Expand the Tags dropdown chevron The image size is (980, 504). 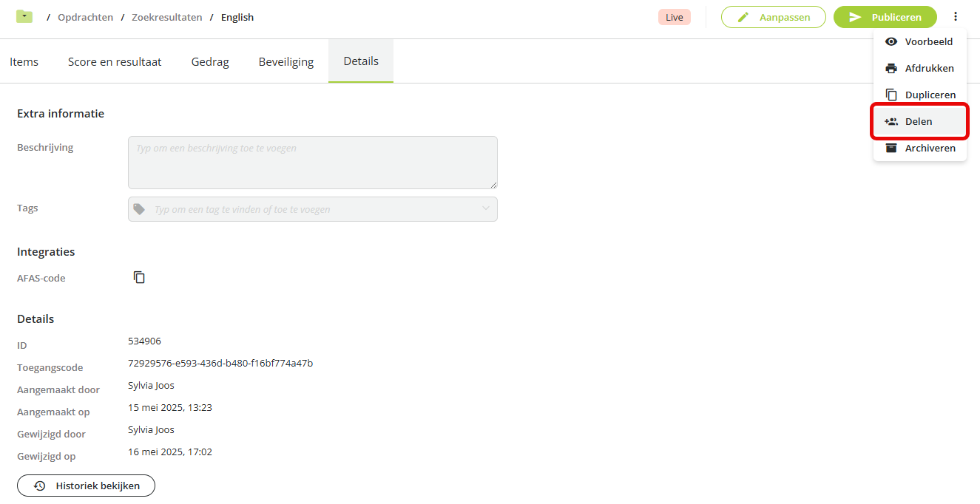486,208
